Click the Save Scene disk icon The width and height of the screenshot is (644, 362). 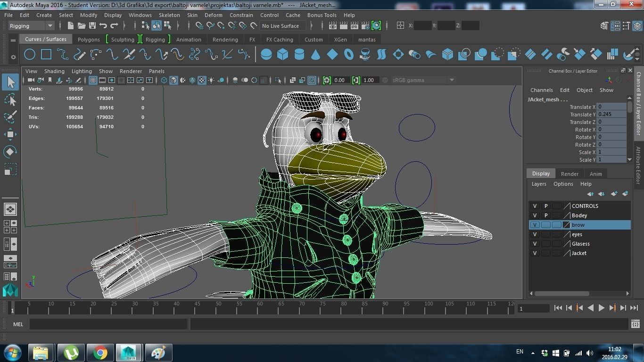92,25
